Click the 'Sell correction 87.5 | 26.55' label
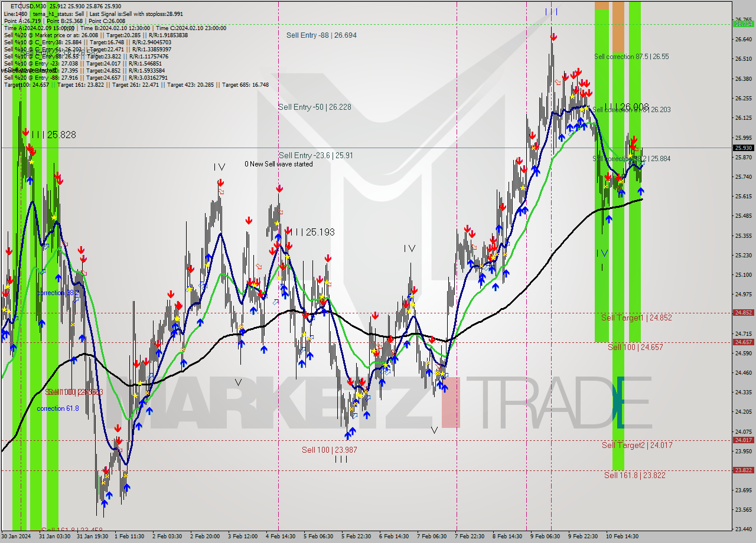This screenshot has width=756, height=543. [x=631, y=57]
